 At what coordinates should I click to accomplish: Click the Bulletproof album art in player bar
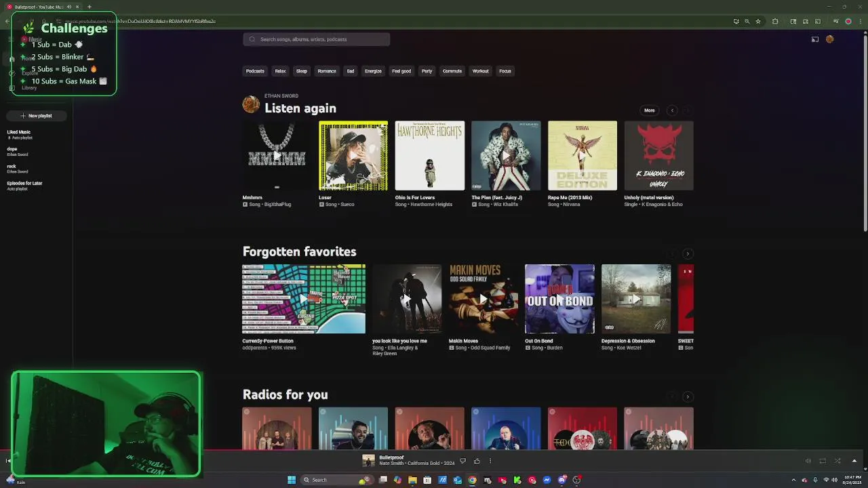pos(368,461)
